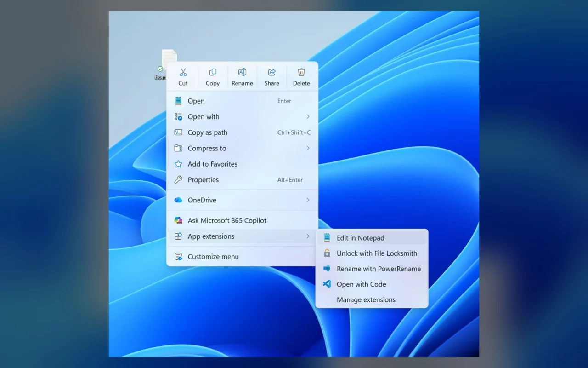This screenshot has height=368, width=588.
Task: Click the Customize menu icon
Action: click(x=178, y=257)
